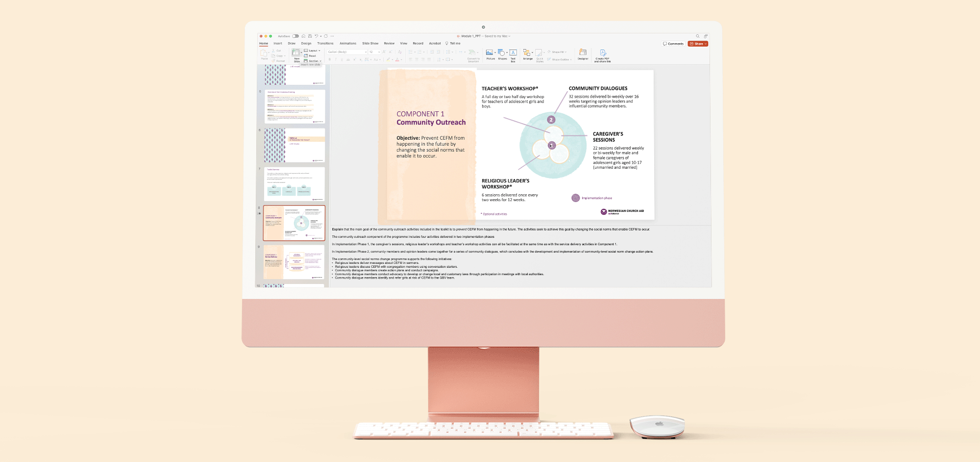Select Align Left paragraph option
Screen dimensions: 980x462
pyautogui.click(x=411, y=59)
